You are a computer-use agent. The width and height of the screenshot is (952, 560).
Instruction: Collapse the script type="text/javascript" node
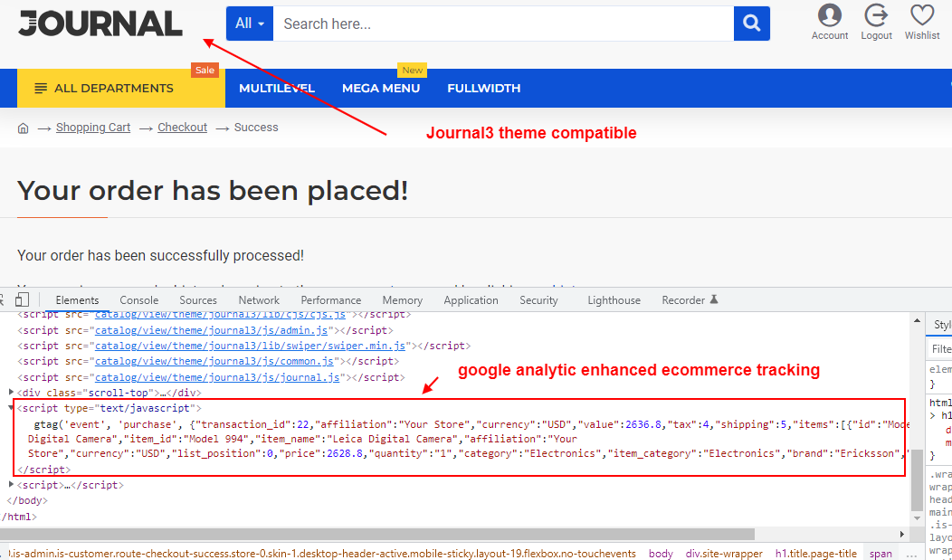[11, 408]
